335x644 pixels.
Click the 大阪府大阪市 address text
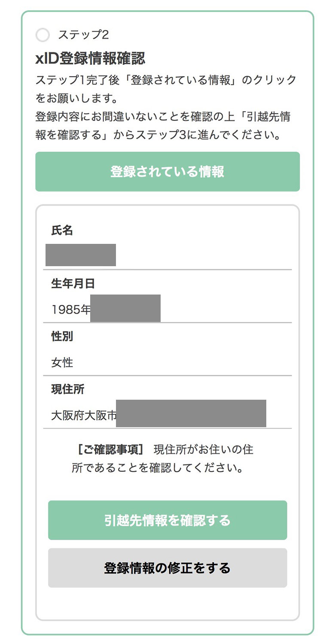(84, 416)
